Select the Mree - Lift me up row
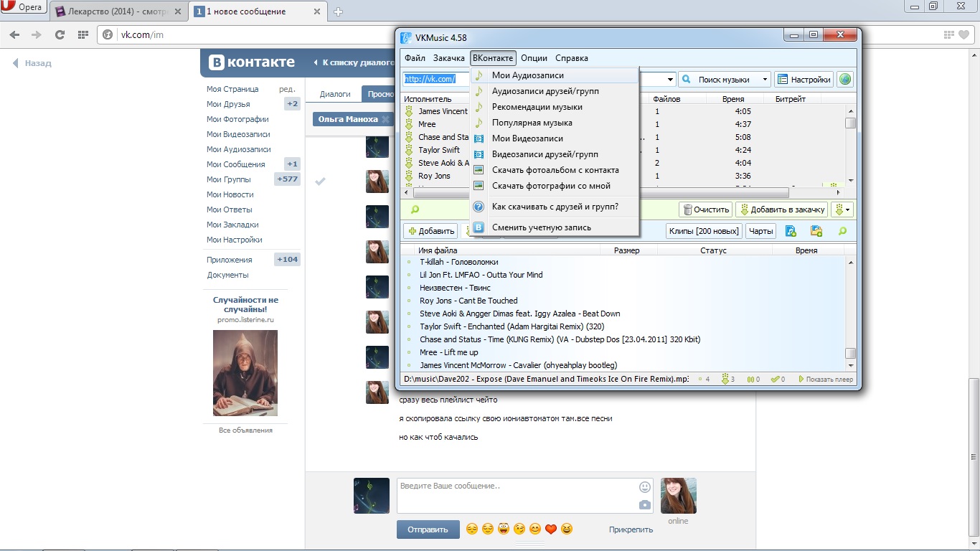 pyautogui.click(x=623, y=352)
